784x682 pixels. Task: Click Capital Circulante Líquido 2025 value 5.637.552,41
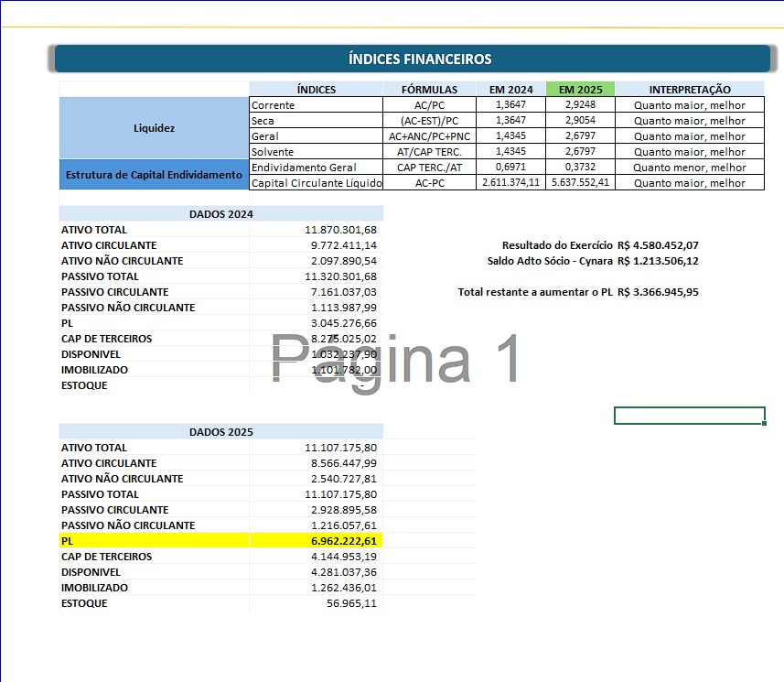pos(580,183)
